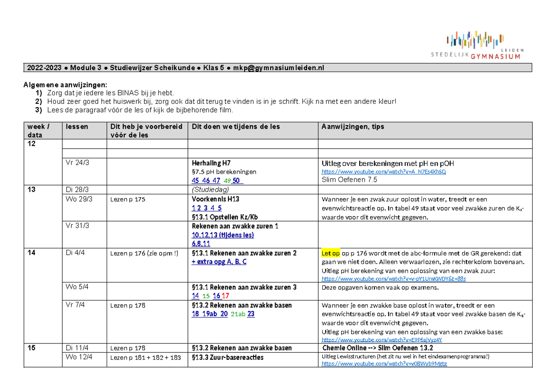
Task: Open exercise link 18 under zwakke basen
Action: (195, 314)
